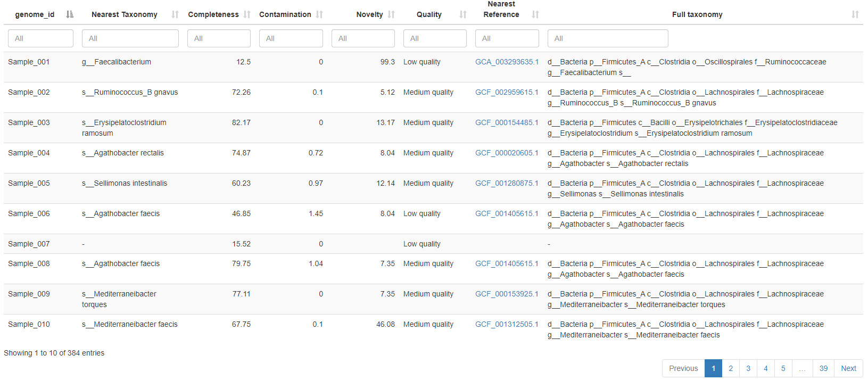Sort by Completeness using its arrow icon

point(247,14)
